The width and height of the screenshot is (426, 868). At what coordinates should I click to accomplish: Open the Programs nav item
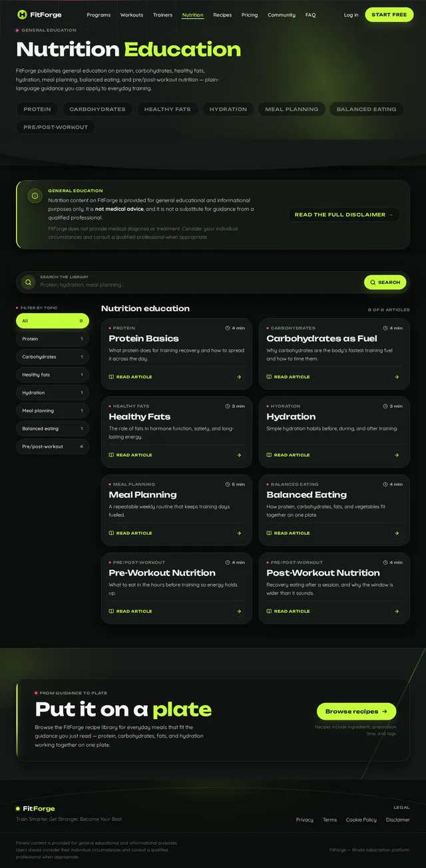coord(99,15)
